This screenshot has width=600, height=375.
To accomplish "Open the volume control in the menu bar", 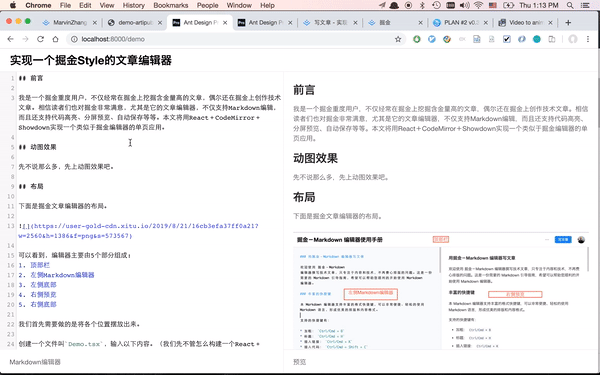I will (x=464, y=5).
